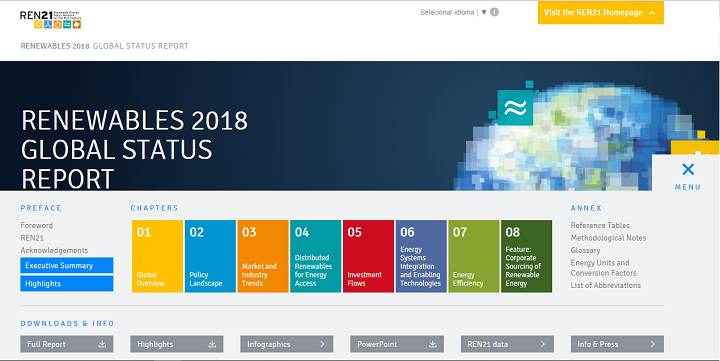Viewport: 720px width, 361px height.
Task: Open the Reference Tables annex link
Action: click(x=600, y=226)
